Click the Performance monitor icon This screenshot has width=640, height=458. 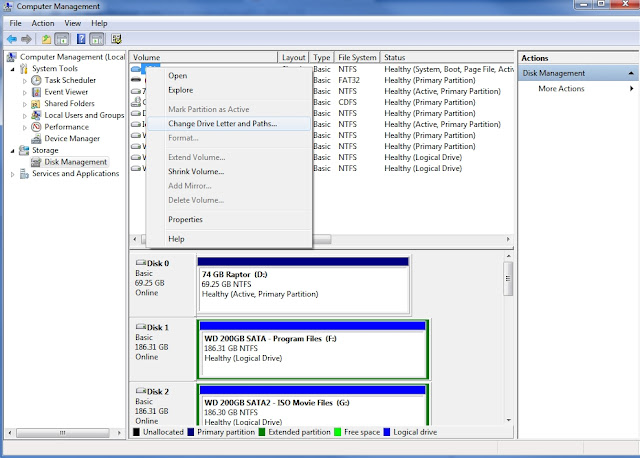point(37,127)
